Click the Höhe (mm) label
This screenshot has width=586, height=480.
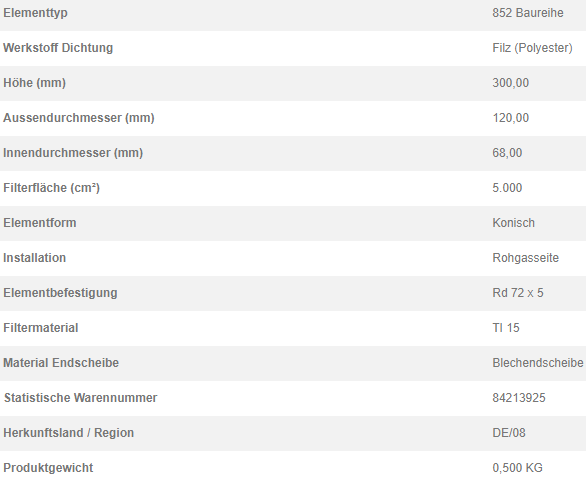pyautogui.click(x=34, y=83)
